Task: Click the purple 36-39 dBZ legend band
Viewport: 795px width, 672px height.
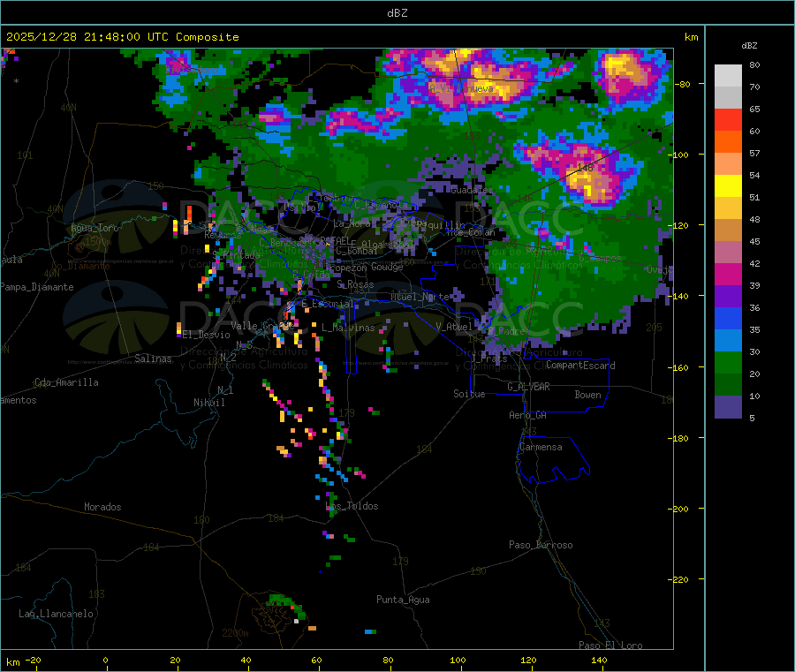Action: (728, 297)
